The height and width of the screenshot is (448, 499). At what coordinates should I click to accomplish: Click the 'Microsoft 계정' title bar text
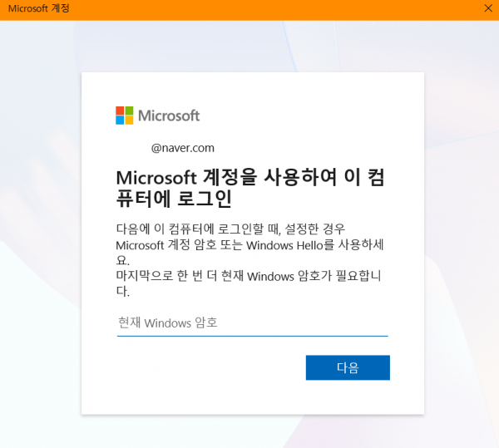tap(38, 8)
